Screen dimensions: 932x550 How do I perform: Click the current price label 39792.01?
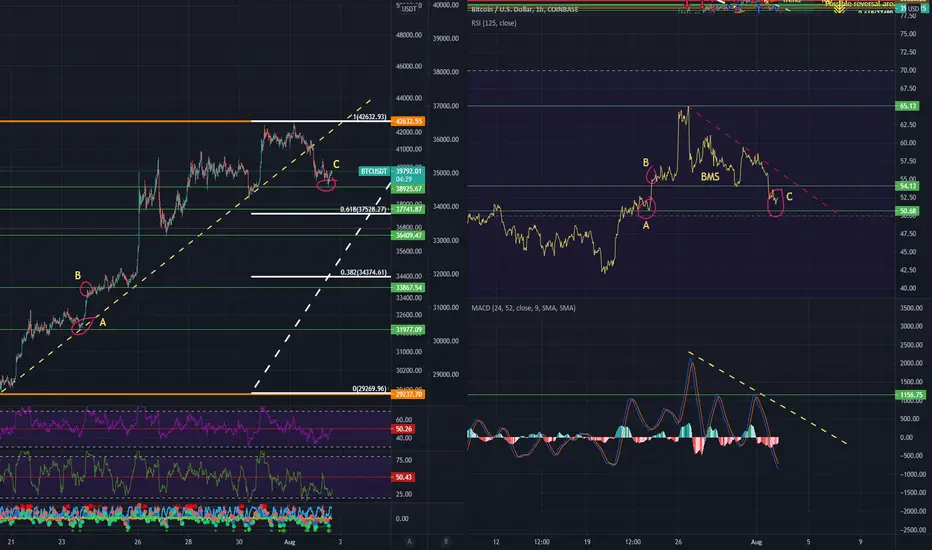(408, 171)
